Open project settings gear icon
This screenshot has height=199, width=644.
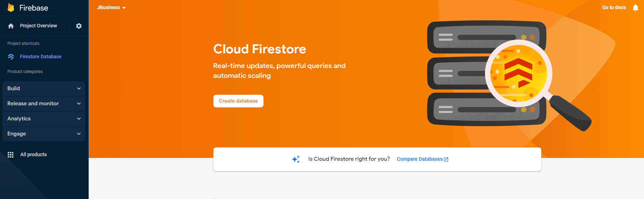tap(79, 26)
